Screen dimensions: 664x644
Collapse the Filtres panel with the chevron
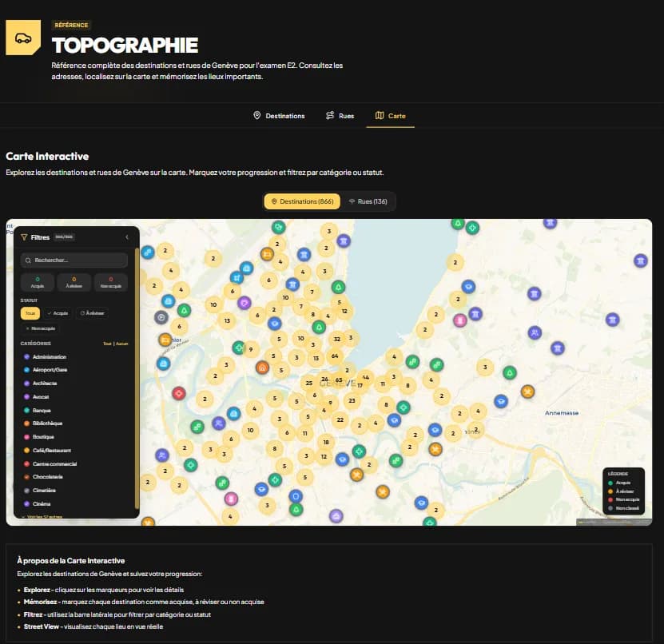127,237
